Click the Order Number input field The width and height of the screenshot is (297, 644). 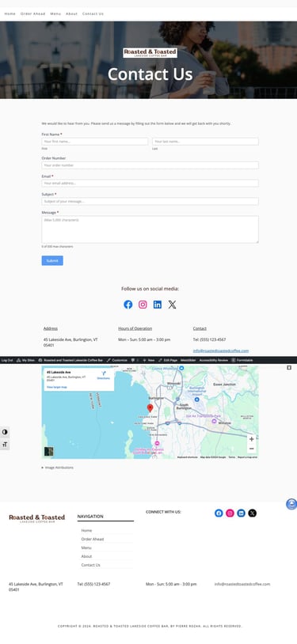click(x=150, y=165)
